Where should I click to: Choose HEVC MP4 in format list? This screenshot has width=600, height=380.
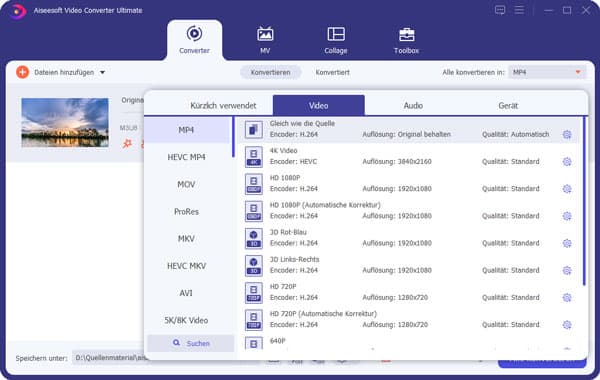point(186,157)
